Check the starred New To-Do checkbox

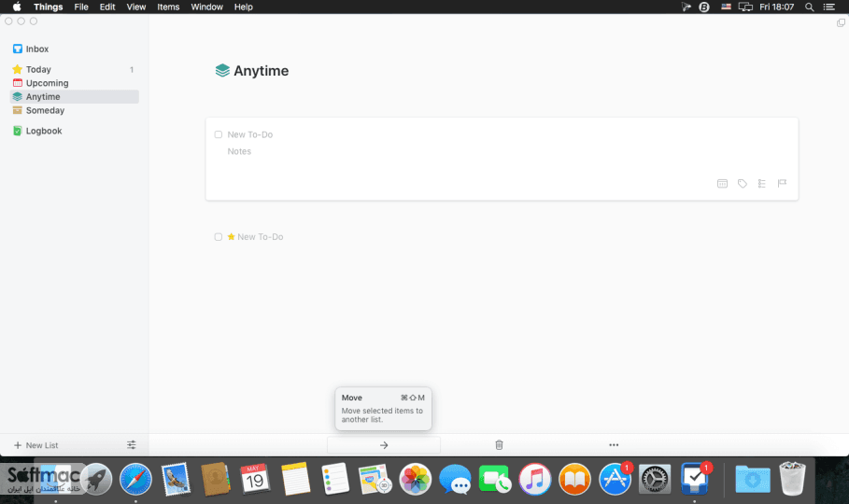[x=219, y=236]
